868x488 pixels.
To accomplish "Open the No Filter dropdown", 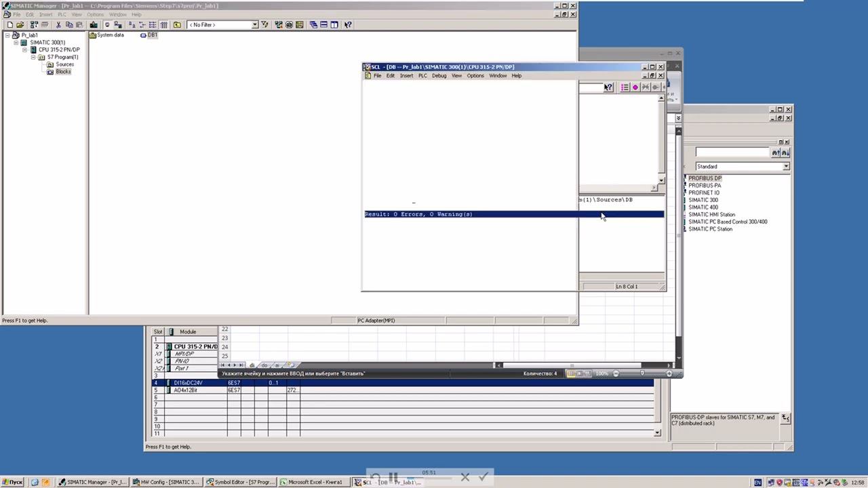I will point(255,24).
